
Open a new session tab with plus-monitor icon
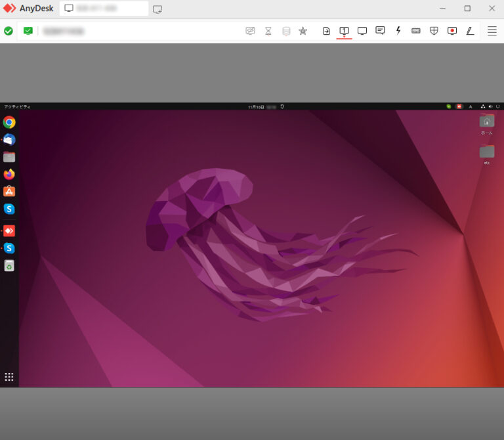tap(157, 9)
